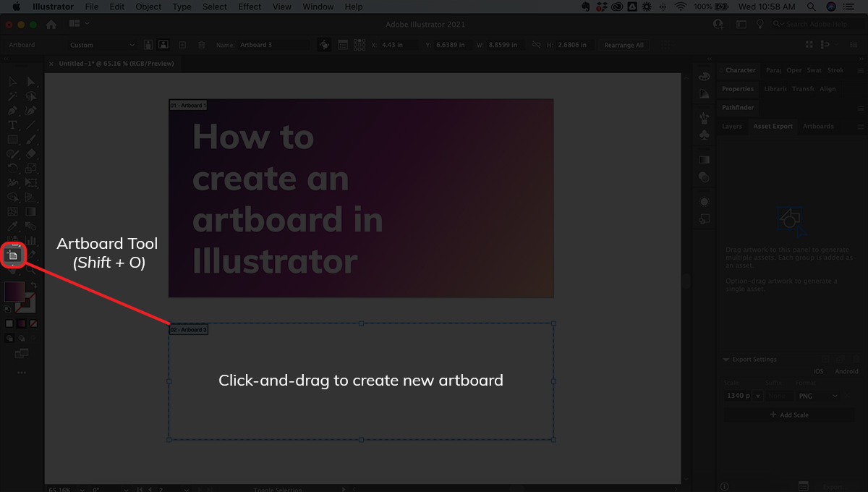The width and height of the screenshot is (868, 492).
Task: Click the New Artboard icon
Action: point(182,45)
